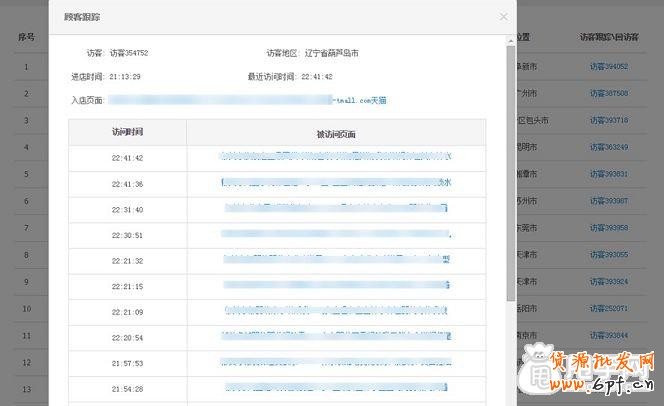This screenshot has height=406, width=664.
Task: Open visited page link at 22:31:40
Action: [x=336, y=209]
